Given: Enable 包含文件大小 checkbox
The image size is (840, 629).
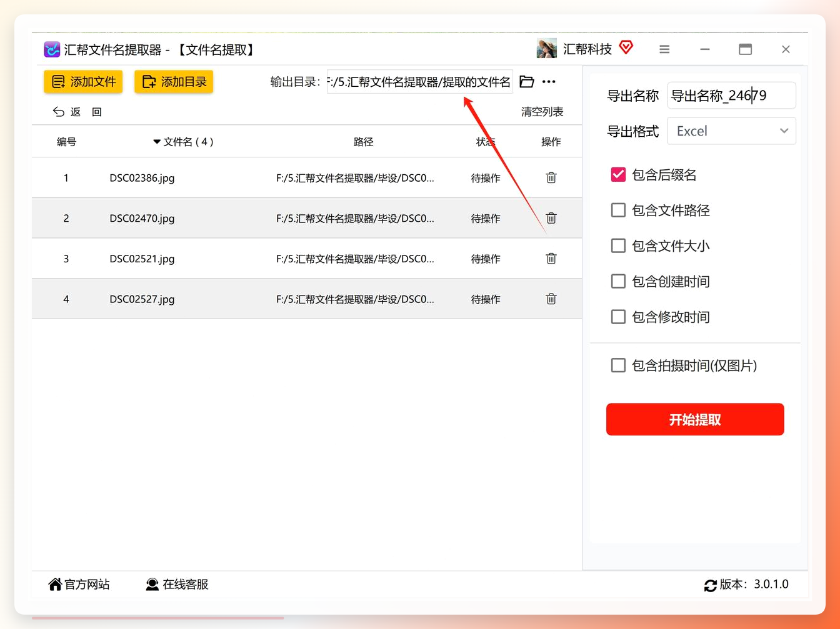Looking at the screenshot, I should click(x=618, y=246).
